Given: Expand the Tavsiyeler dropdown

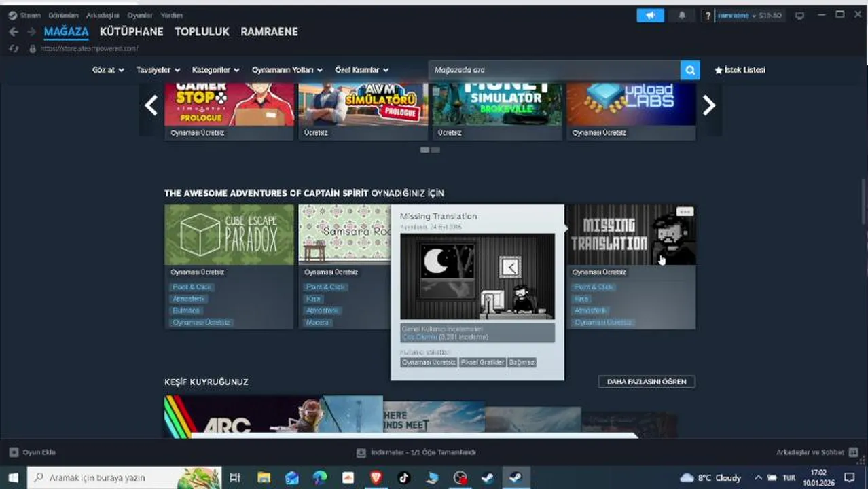Looking at the screenshot, I should coord(158,70).
